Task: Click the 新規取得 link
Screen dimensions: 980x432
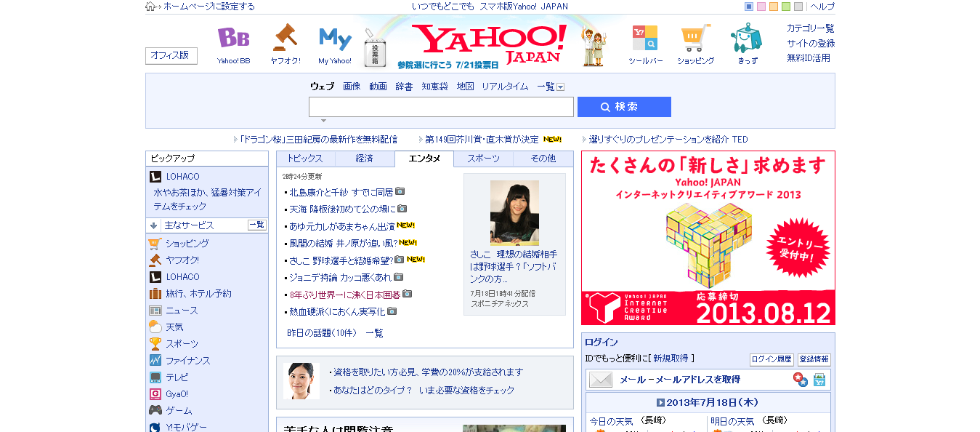Action: tap(671, 359)
